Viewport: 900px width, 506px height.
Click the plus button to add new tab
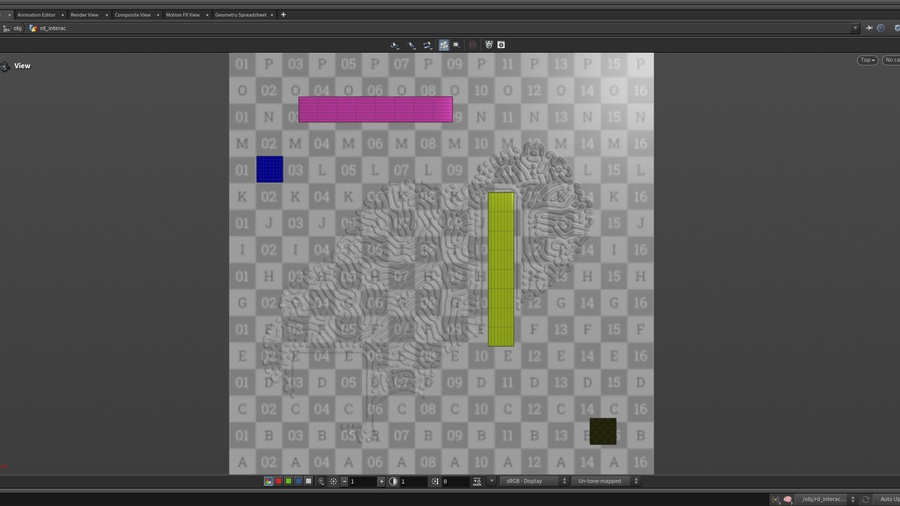point(283,15)
